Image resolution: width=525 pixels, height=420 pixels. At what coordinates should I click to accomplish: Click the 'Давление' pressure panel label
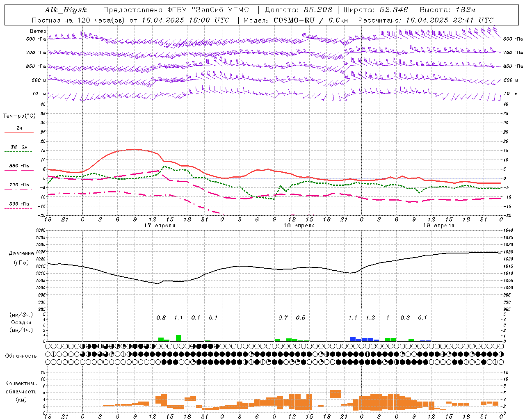click(x=21, y=253)
